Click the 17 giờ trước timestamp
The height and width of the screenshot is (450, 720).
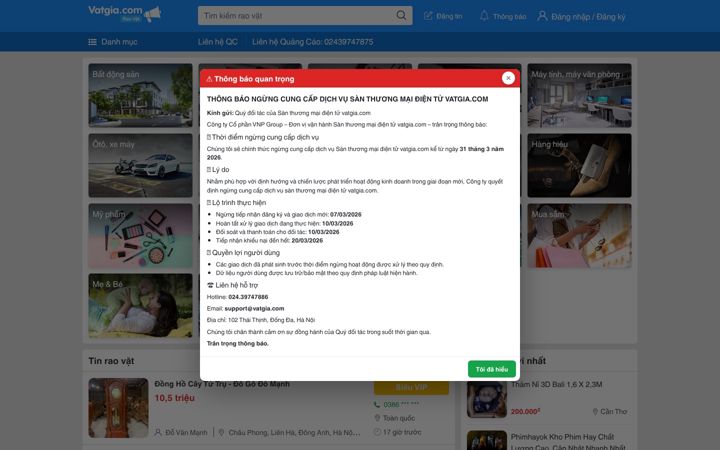(x=402, y=432)
